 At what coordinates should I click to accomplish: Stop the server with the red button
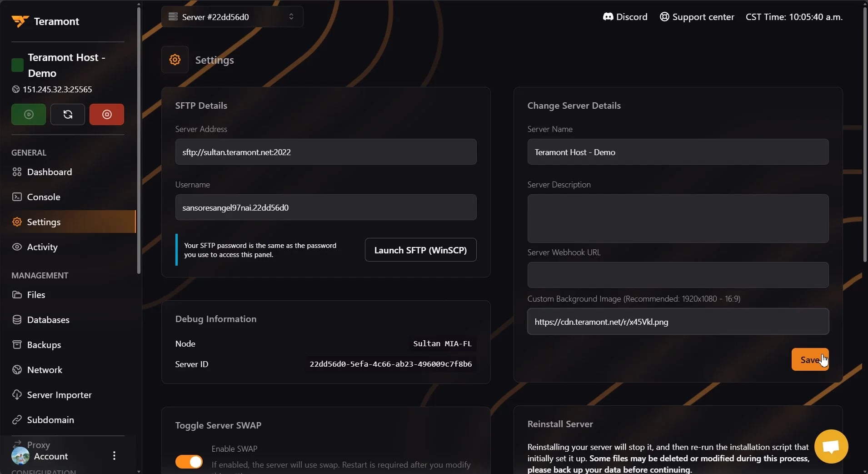[107, 114]
